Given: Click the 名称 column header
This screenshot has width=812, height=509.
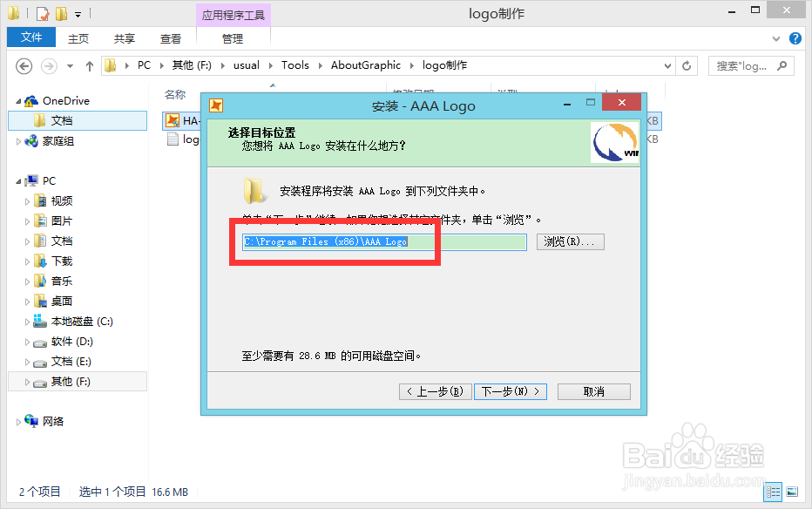Looking at the screenshot, I should (175, 95).
